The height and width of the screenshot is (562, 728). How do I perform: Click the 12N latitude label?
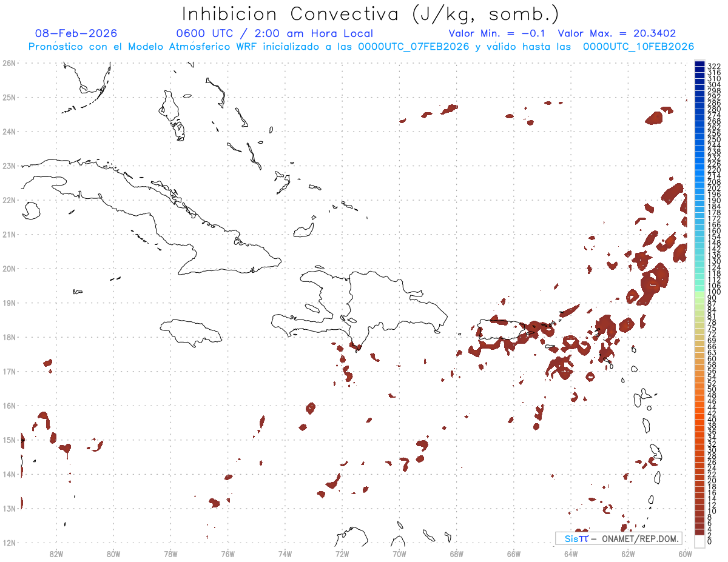point(8,543)
